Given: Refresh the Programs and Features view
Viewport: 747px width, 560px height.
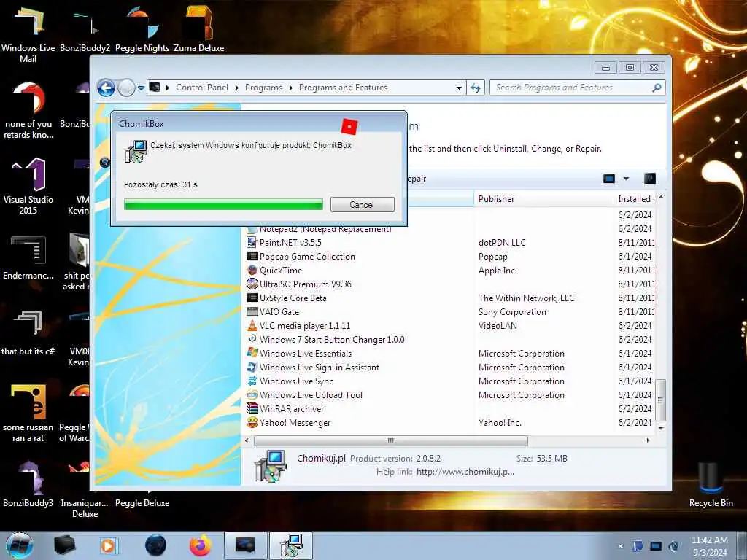Looking at the screenshot, I should point(476,87).
